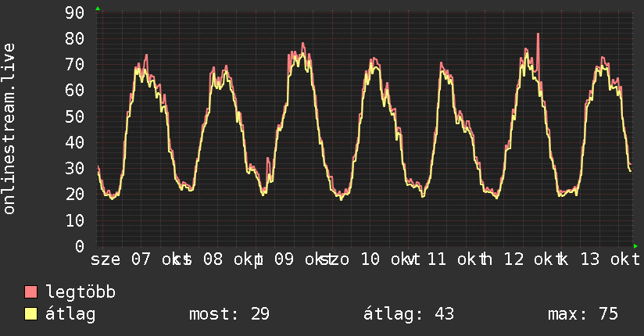Click the átlag: 43 statistic
Viewport: 644px width, 336px height.
[409, 314]
